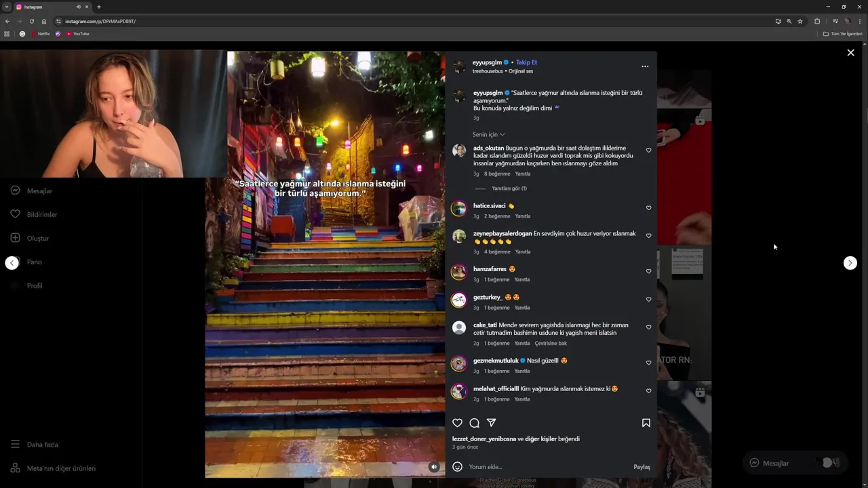This screenshot has height=488, width=868.
Task: Open Mesajlar in the Instagram sidebar
Action: [31, 191]
